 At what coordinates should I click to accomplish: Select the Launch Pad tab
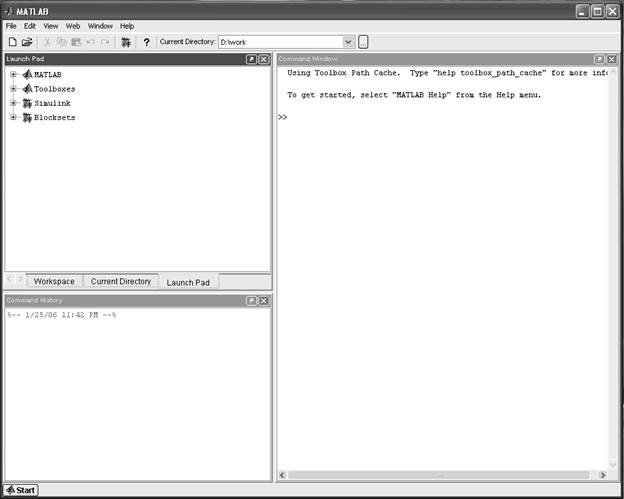[x=188, y=282]
